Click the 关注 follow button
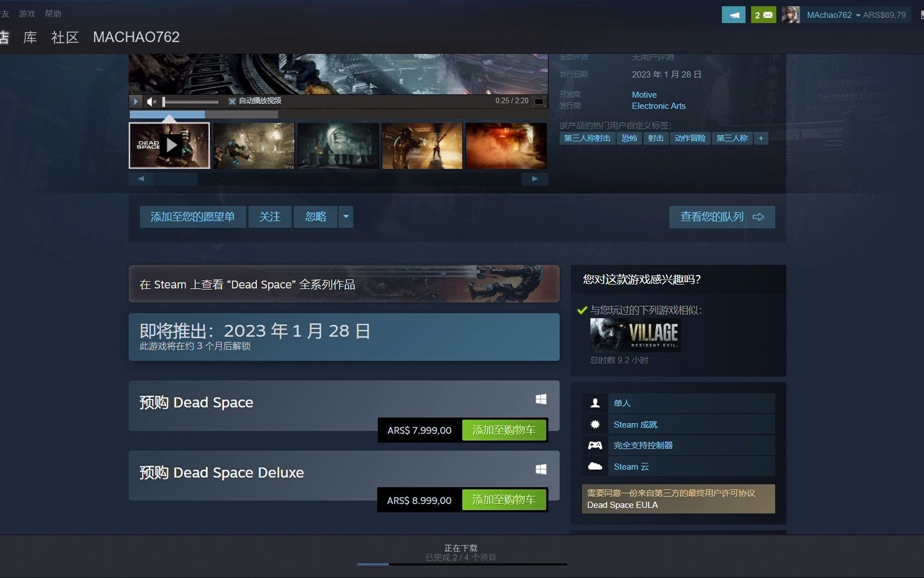Viewport: 924px width, 578px height. 270,217
